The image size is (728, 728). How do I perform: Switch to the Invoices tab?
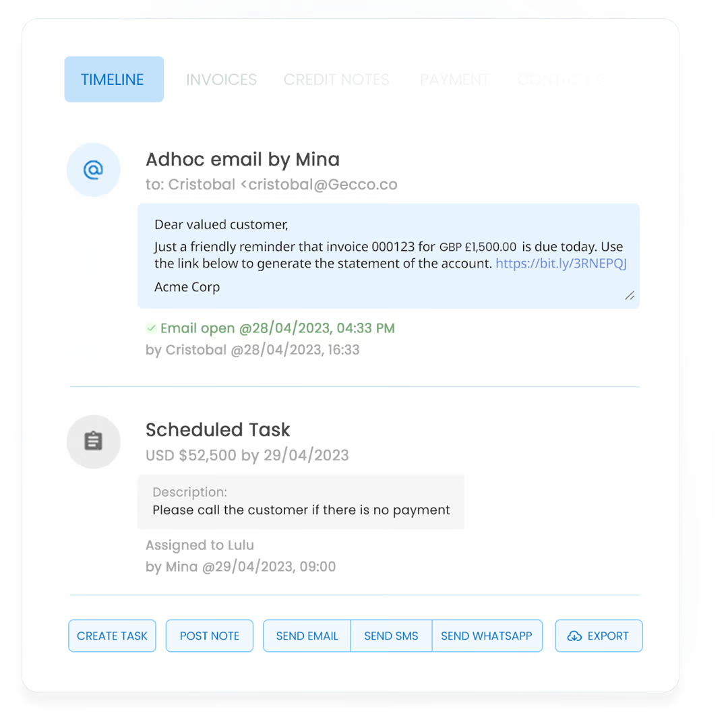pos(221,80)
